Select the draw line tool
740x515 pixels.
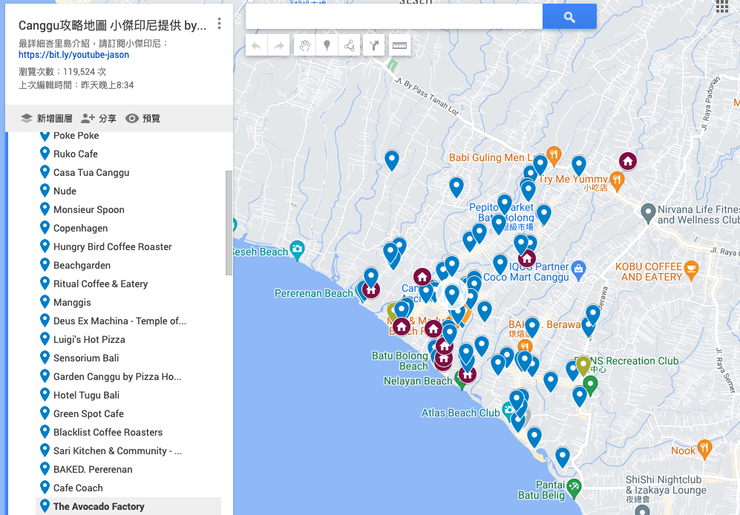point(350,45)
